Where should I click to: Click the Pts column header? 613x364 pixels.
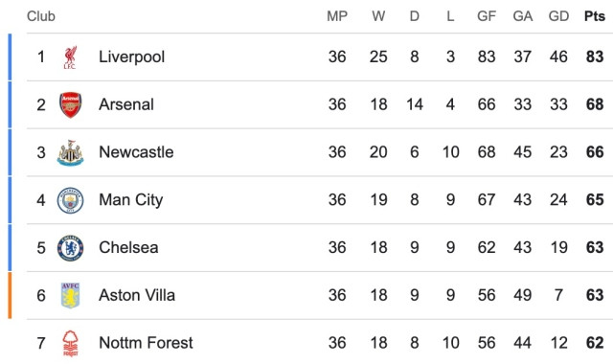pos(595,16)
